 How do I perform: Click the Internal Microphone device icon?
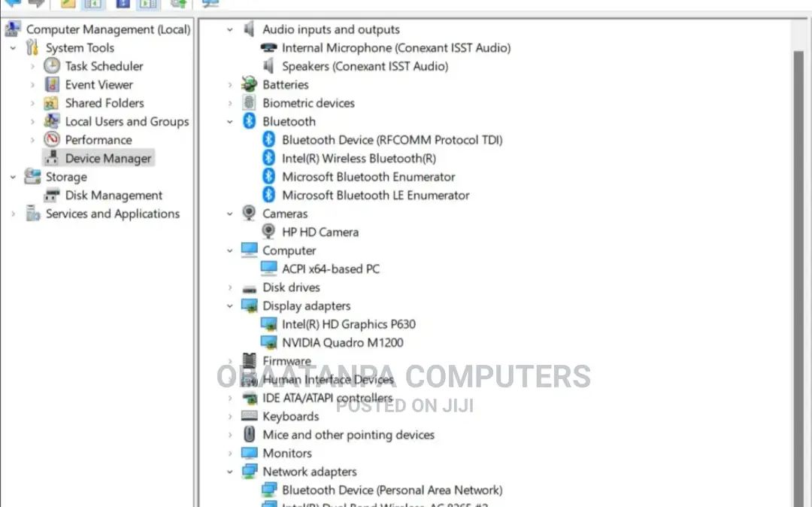pos(268,47)
